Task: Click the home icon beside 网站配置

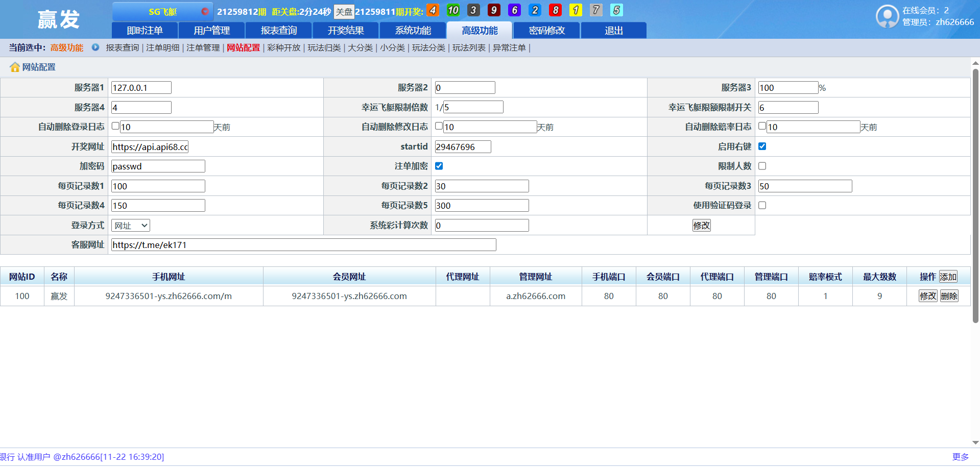Action: (14, 67)
